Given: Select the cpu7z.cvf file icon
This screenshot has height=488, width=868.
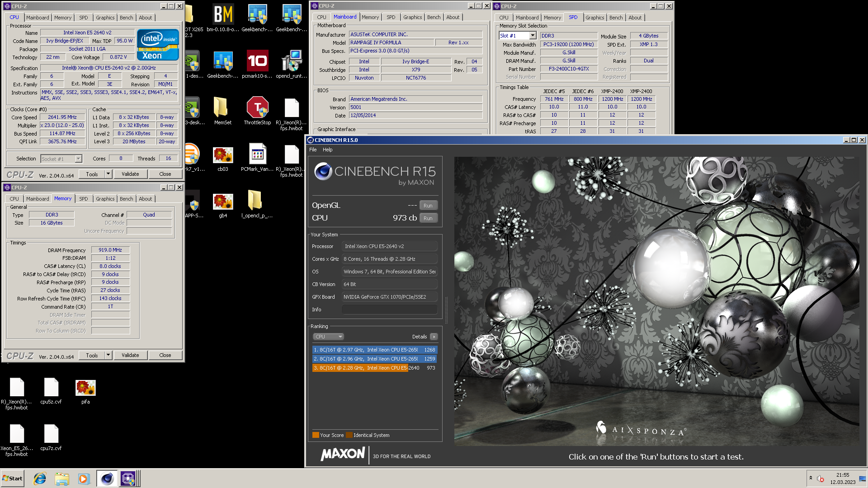Looking at the screenshot, I should click(51, 437).
